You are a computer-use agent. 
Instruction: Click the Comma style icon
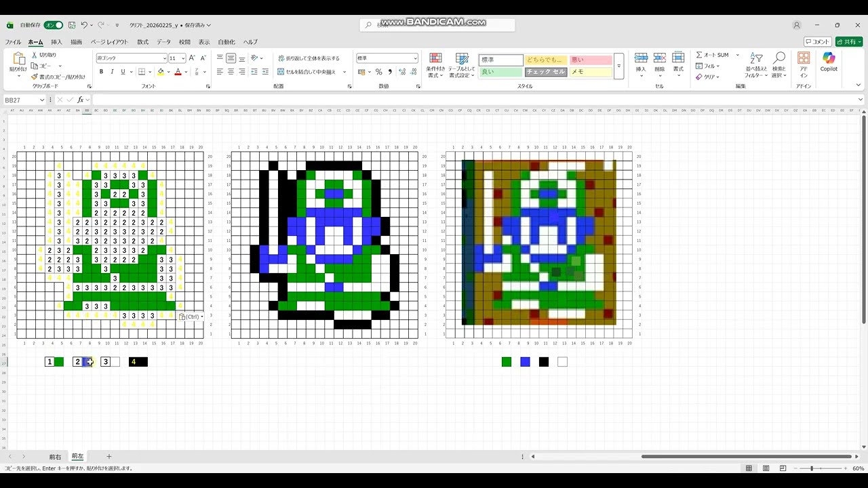[389, 72]
